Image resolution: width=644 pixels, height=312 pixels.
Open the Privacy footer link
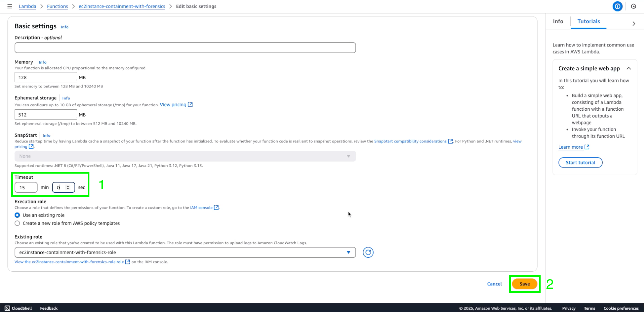coord(569,308)
